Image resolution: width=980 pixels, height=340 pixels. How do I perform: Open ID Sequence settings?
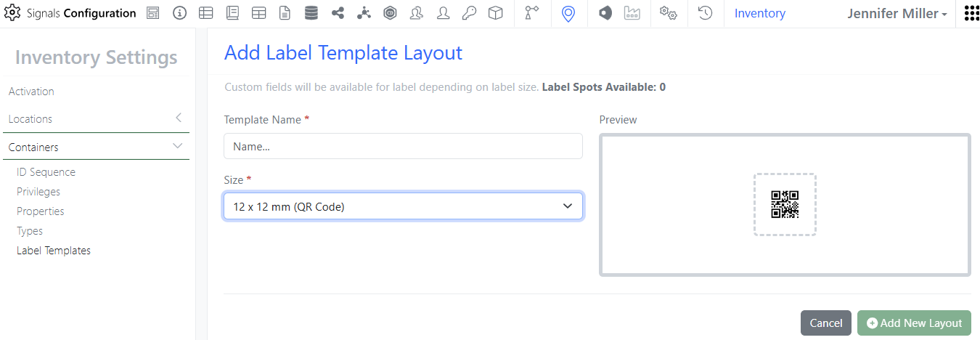pyautogui.click(x=46, y=172)
